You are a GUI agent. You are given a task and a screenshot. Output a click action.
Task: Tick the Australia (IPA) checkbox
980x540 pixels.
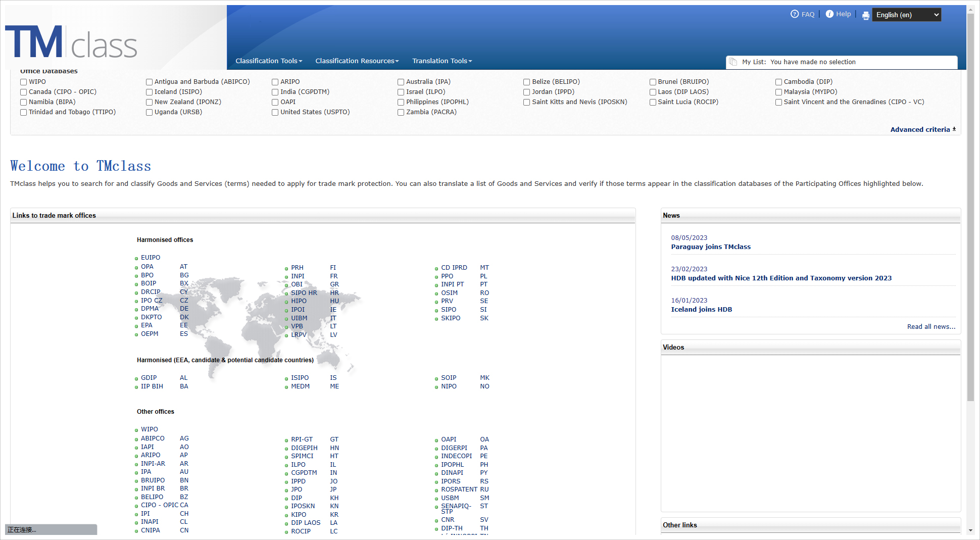coord(401,82)
